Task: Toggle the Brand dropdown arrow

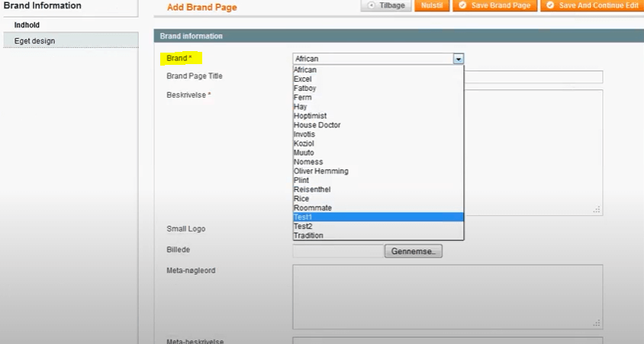Action: tap(459, 59)
